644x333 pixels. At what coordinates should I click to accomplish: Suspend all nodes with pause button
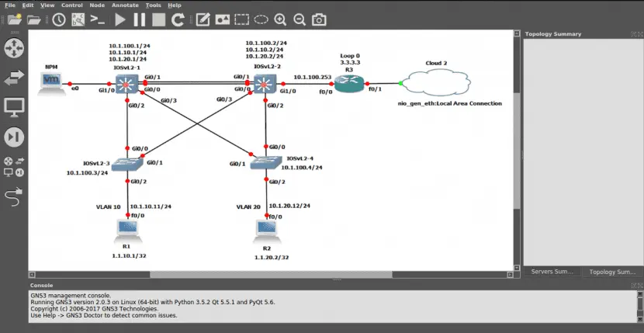click(x=139, y=19)
